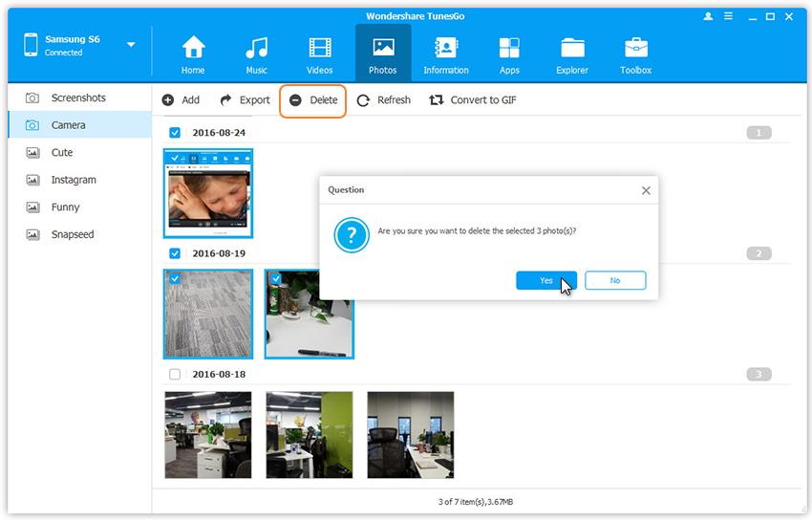Uncheck the 2016-08-19 date group checkbox
Viewport: 812px width, 522px height.
click(175, 253)
